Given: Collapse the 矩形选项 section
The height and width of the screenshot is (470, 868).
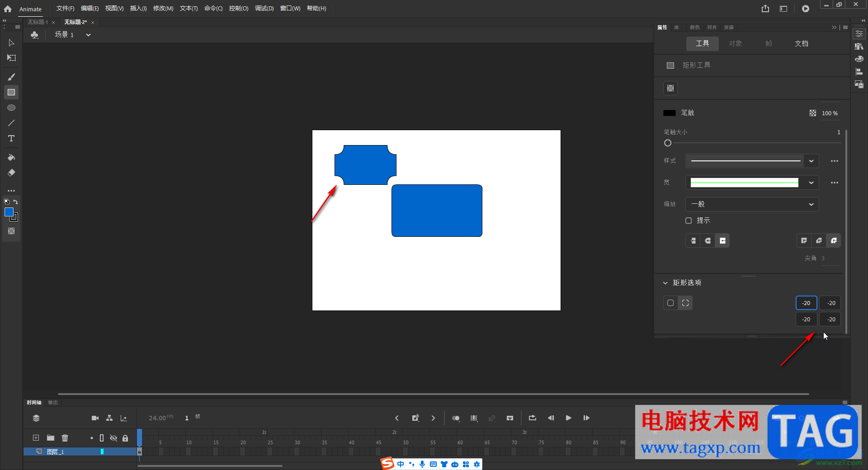Looking at the screenshot, I should click(x=665, y=283).
